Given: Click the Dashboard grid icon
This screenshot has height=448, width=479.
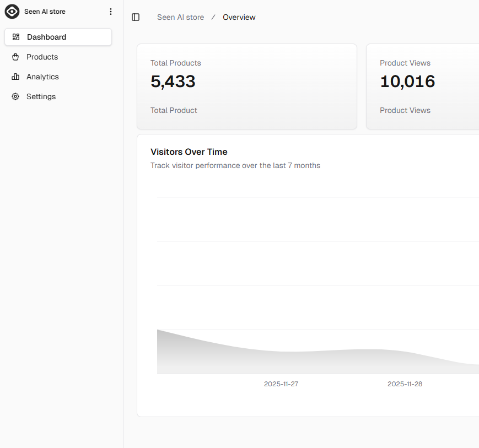Looking at the screenshot, I should [16, 37].
